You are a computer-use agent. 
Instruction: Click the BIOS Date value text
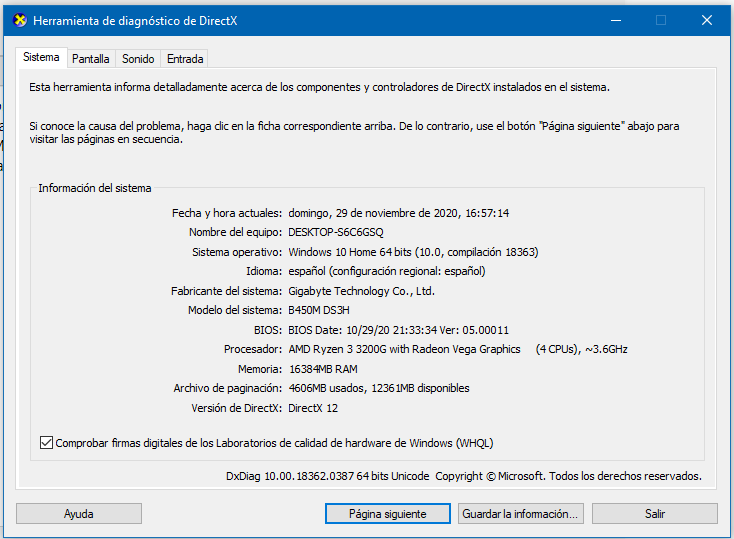pos(398,330)
